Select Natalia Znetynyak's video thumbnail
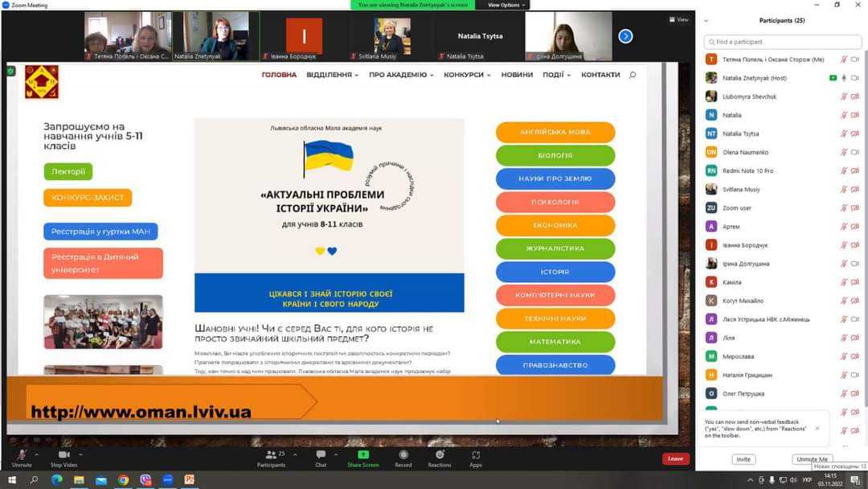This screenshot has width=868, height=489. pyautogui.click(x=215, y=36)
